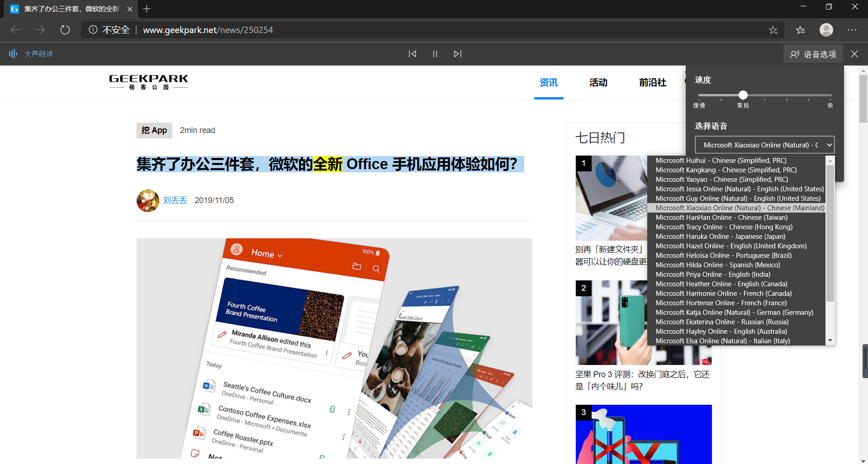Select Microsoft Heather Online English Canada
Screen dimensions: 868x464
point(736,284)
